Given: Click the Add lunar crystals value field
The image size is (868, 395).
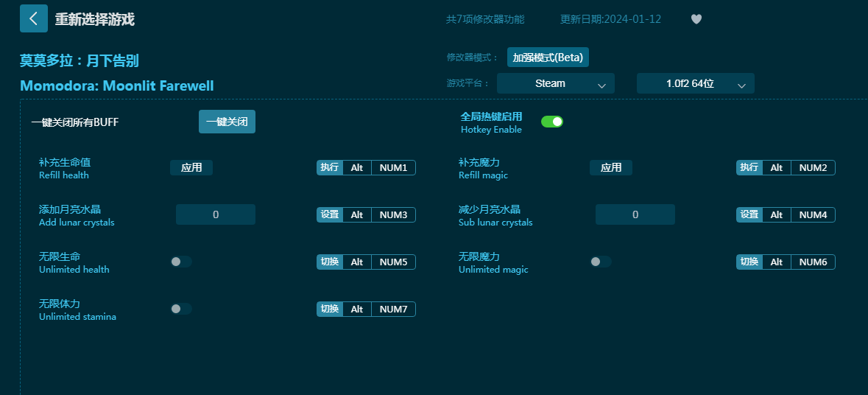Looking at the screenshot, I should [216, 214].
